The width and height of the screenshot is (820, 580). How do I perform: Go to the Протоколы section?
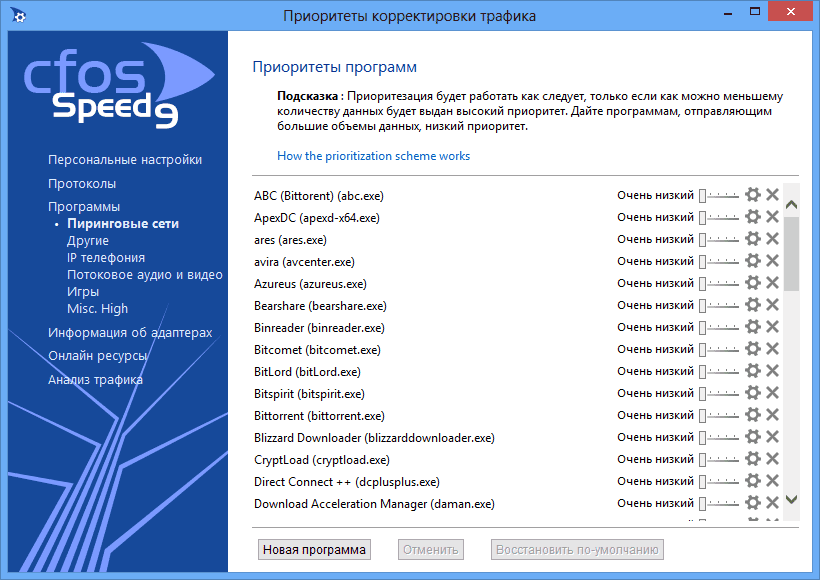(82, 184)
